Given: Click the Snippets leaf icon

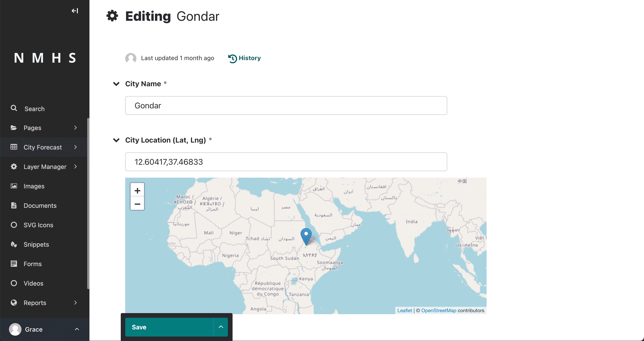Looking at the screenshot, I should coord(14,244).
